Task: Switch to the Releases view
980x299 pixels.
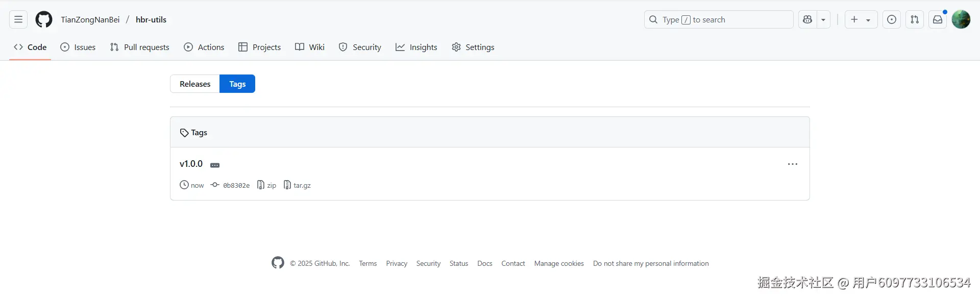Action: [195, 84]
